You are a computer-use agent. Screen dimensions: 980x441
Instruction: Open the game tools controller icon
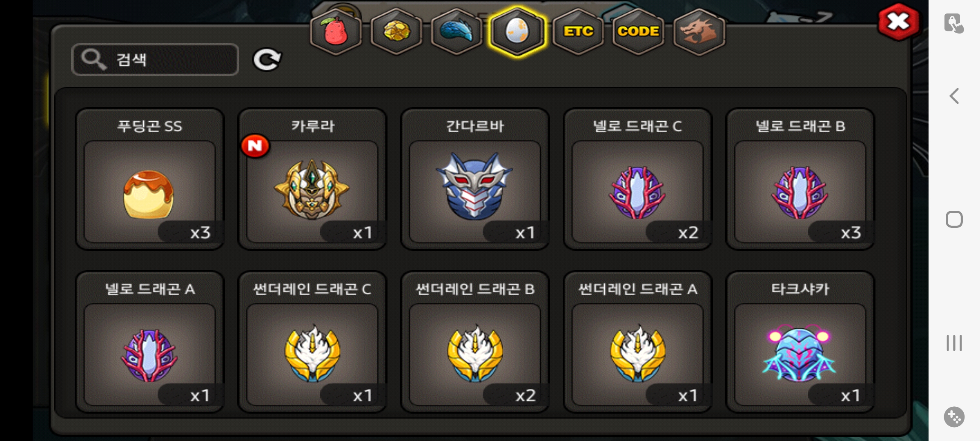click(954, 417)
